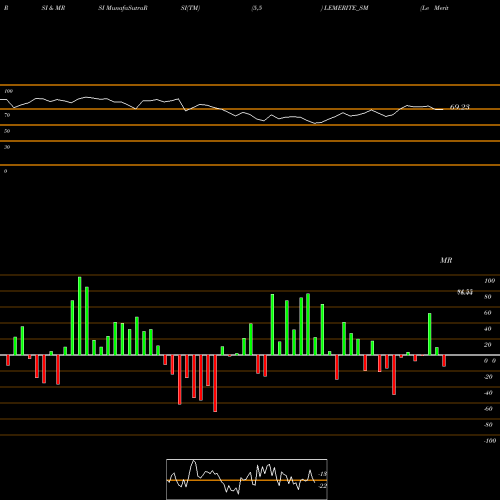Click the -22 label in mini chart
The height and width of the screenshot is (500, 500).
coord(323,486)
